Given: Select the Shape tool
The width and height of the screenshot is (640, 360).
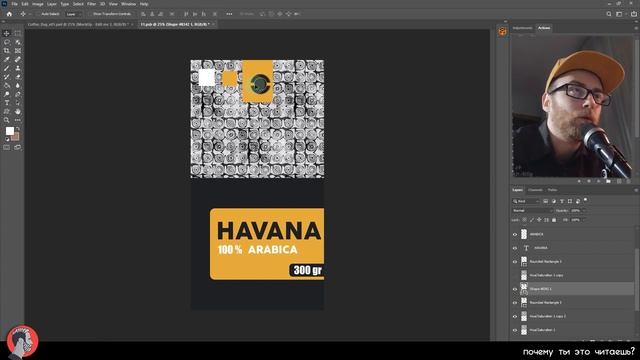Looking at the screenshot, I should point(7,111).
